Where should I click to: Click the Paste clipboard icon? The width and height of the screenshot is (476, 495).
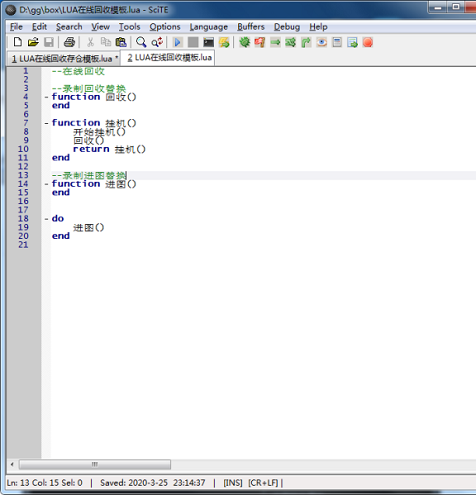point(121,42)
